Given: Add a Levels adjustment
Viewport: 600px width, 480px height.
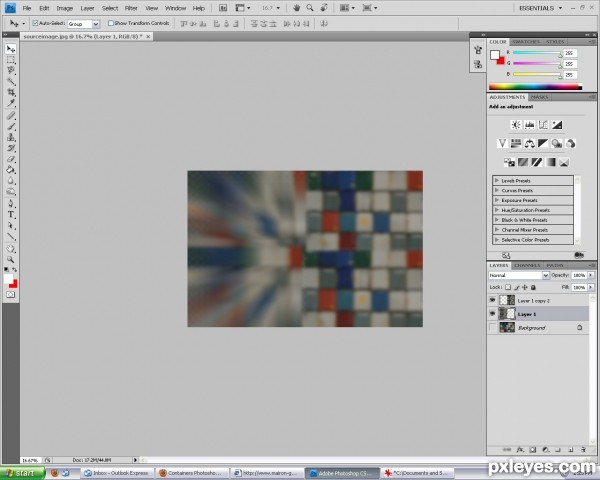Looking at the screenshot, I should click(x=530, y=124).
